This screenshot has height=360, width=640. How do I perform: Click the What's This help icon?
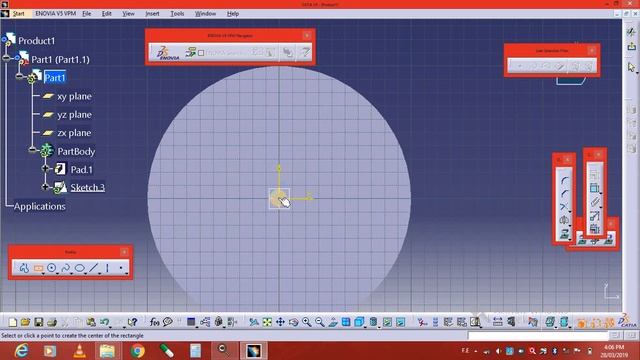[132, 322]
